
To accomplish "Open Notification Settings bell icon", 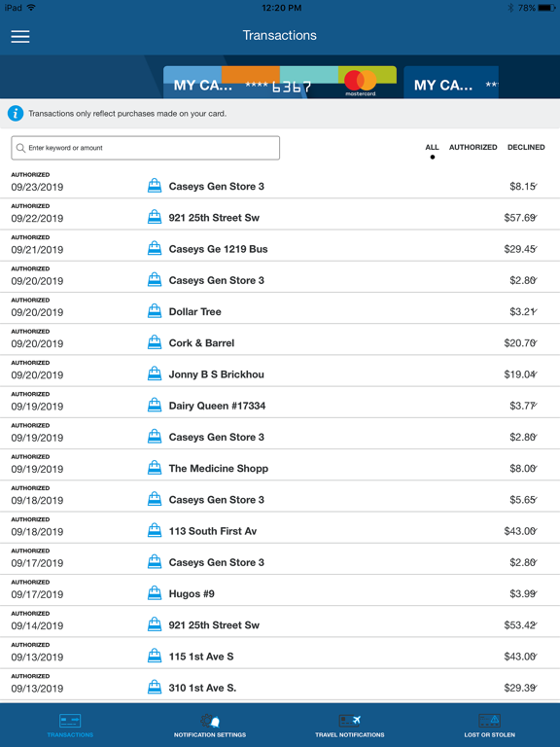I will click(210, 721).
